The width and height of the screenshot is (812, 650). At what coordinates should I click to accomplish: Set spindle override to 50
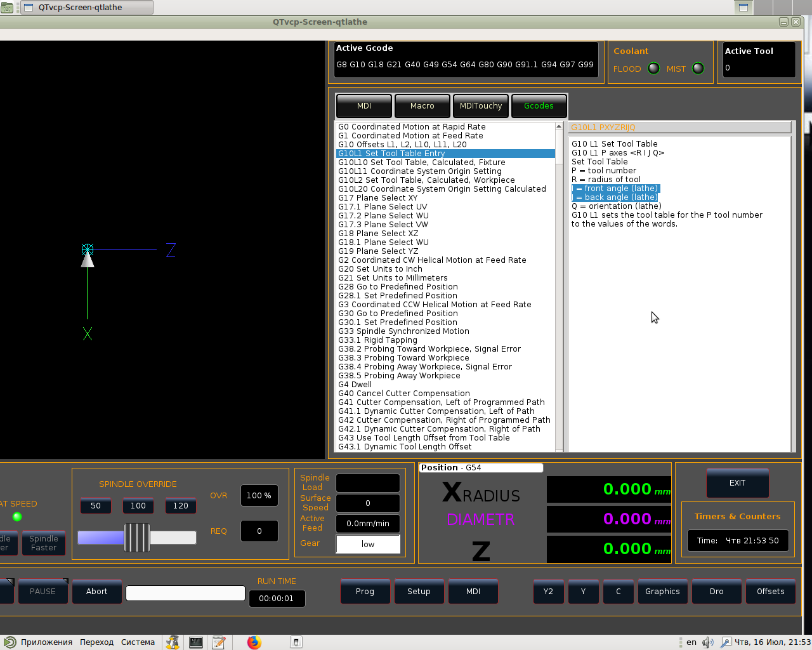point(96,506)
